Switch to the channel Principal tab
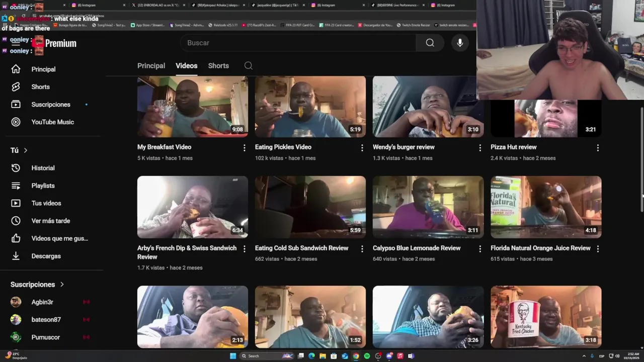This screenshot has width=644, height=362. pos(151,65)
